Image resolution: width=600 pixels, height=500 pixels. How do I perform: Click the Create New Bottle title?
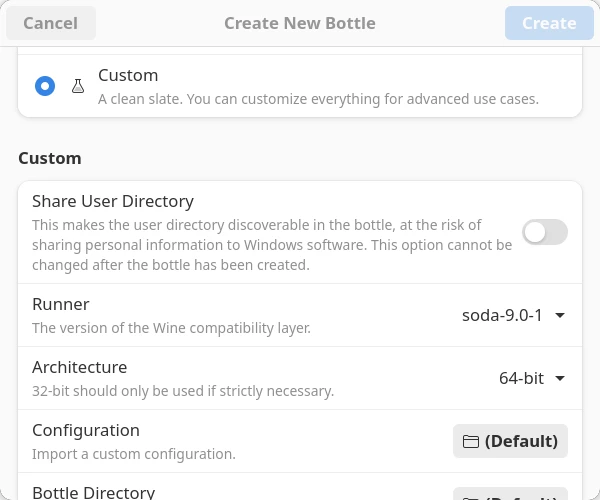[300, 23]
